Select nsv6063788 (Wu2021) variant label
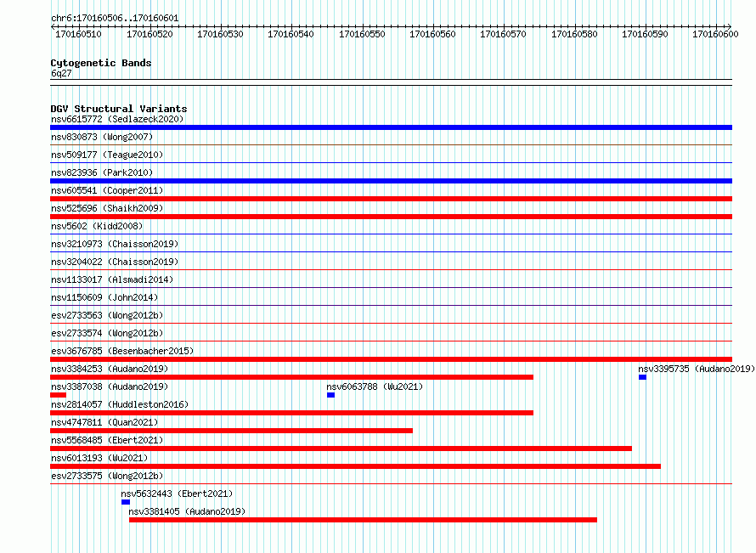 coord(375,387)
